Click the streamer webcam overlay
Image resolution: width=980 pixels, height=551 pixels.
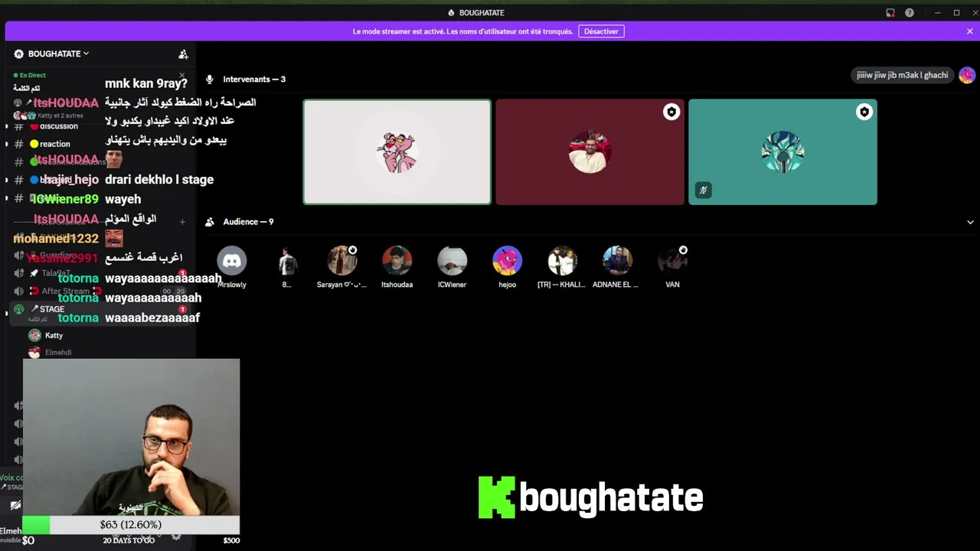(x=131, y=438)
